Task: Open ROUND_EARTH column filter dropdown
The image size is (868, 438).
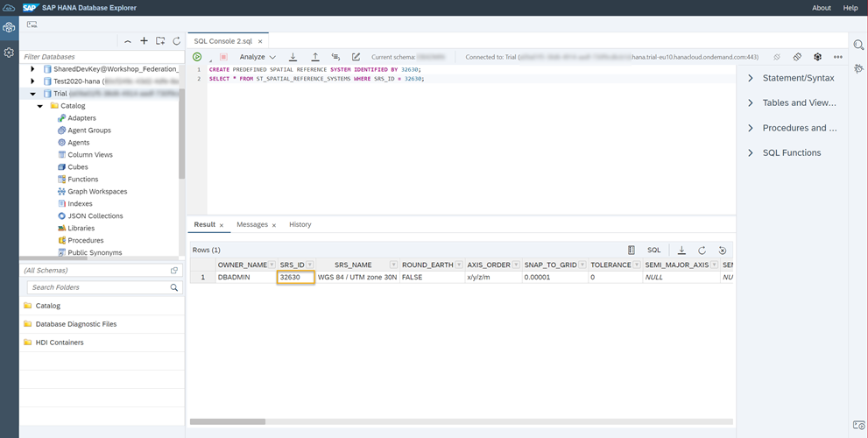Action: pos(459,265)
